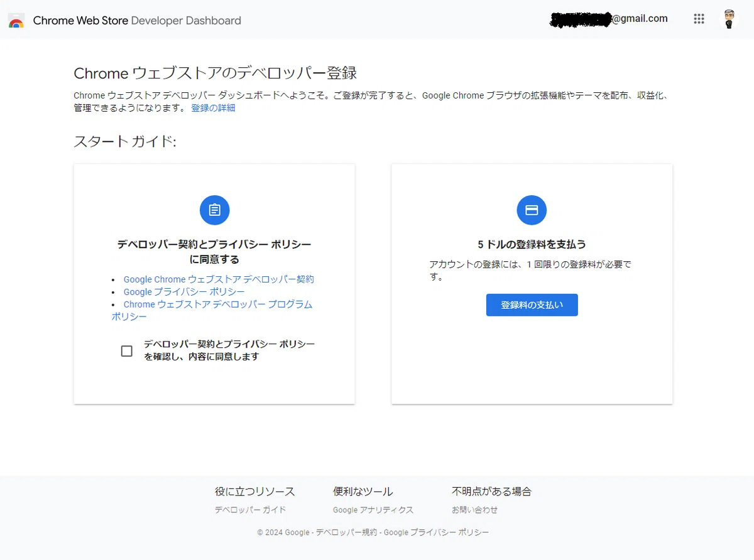Click the 1 回限りの登録料 description text
The width and height of the screenshot is (754, 560).
coord(530,271)
